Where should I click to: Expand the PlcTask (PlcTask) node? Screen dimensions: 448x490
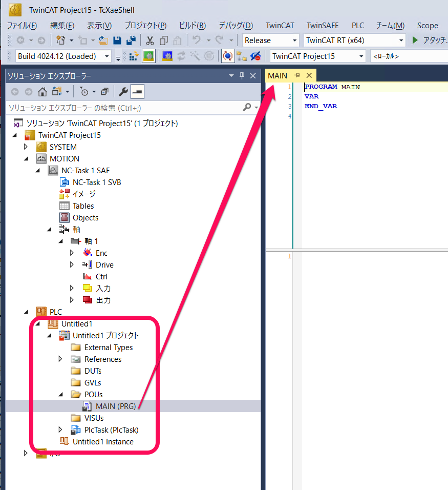click(x=60, y=430)
